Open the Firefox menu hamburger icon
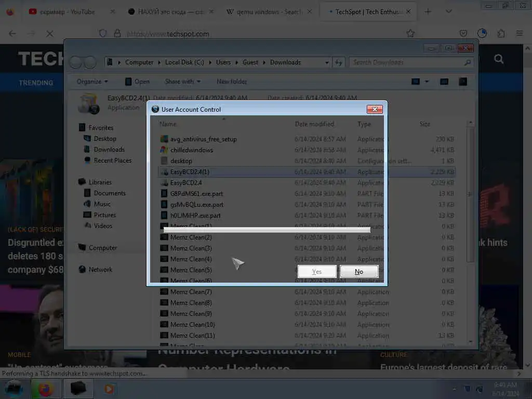The image size is (532, 399). click(x=519, y=33)
